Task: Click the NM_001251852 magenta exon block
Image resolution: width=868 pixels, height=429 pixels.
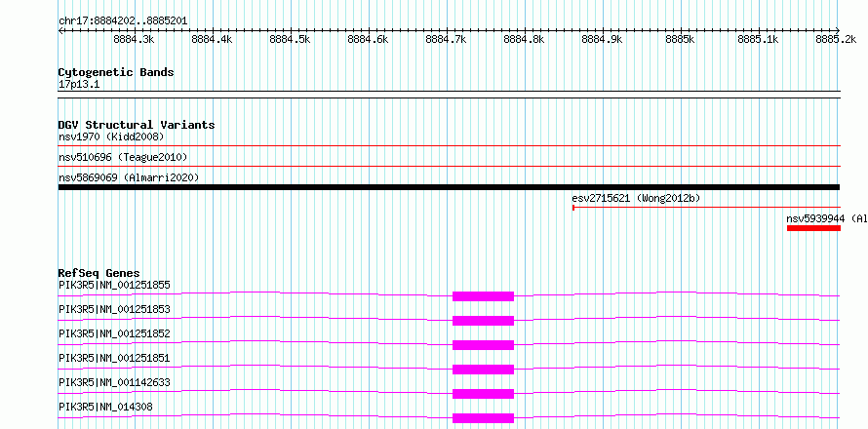Action: (x=484, y=345)
